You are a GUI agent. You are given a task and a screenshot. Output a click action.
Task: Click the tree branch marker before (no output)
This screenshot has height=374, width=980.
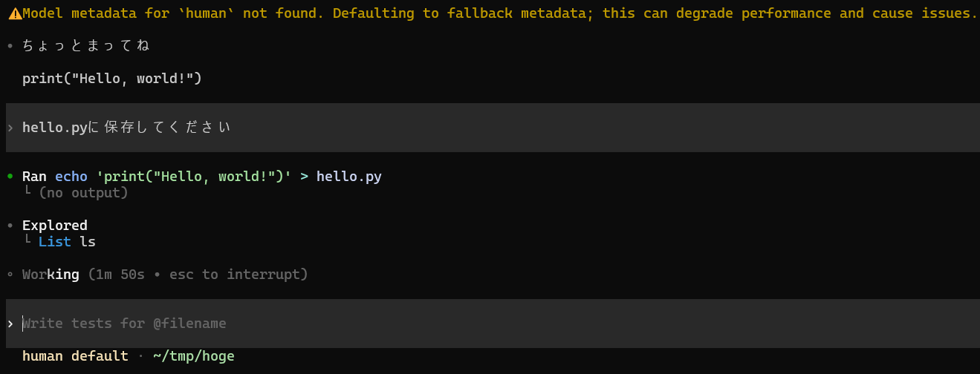tap(27, 191)
